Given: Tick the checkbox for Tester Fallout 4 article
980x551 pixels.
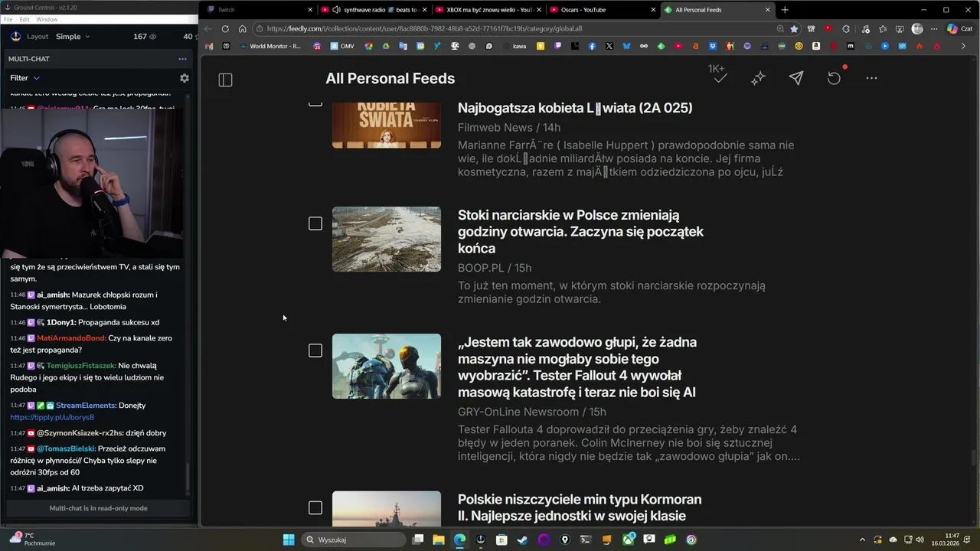Looking at the screenshot, I should tap(315, 350).
